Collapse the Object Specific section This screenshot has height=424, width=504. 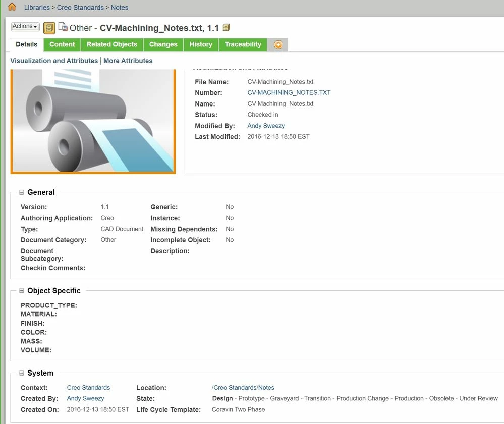(21, 291)
